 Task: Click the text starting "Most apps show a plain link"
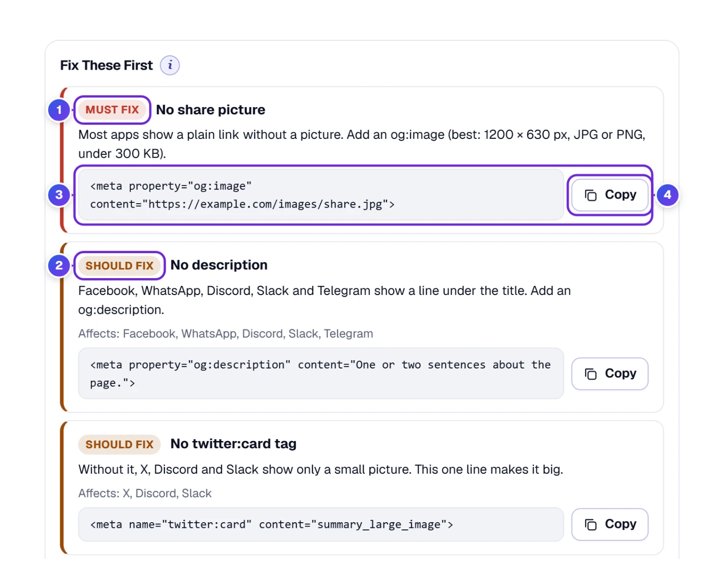(362, 144)
